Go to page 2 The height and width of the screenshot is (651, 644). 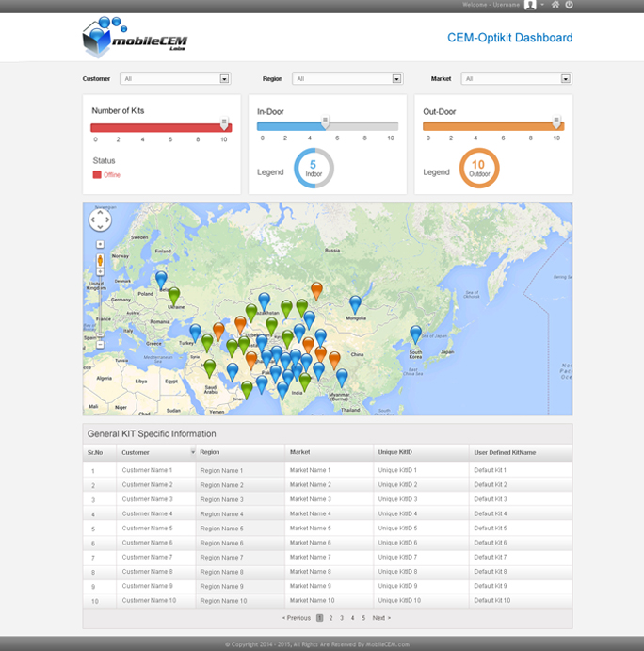click(330, 618)
